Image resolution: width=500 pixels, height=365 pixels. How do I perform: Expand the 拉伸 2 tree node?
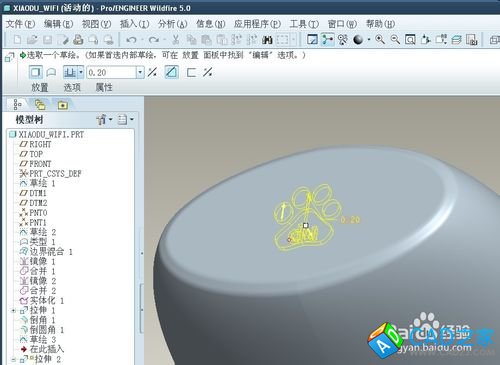coord(13,359)
